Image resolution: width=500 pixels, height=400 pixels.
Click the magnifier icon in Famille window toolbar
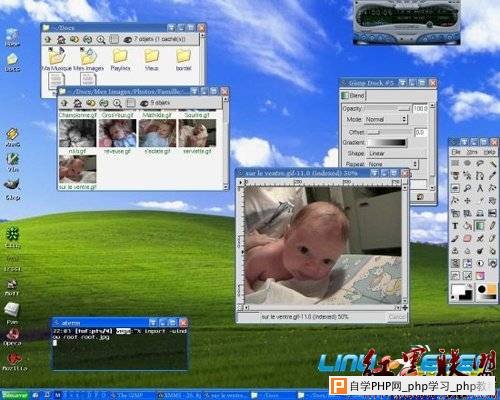pyautogui.click(x=117, y=103)
